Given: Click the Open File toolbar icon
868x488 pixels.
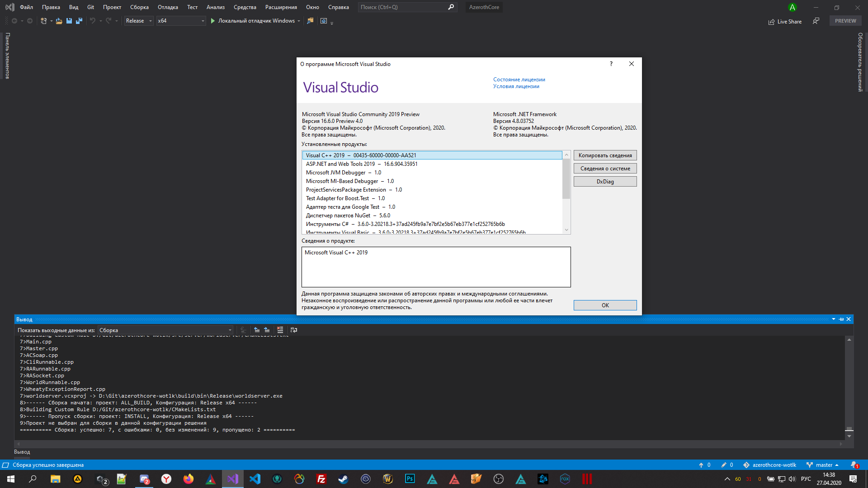Looking at the screenshot, I should tap(59, 21).
